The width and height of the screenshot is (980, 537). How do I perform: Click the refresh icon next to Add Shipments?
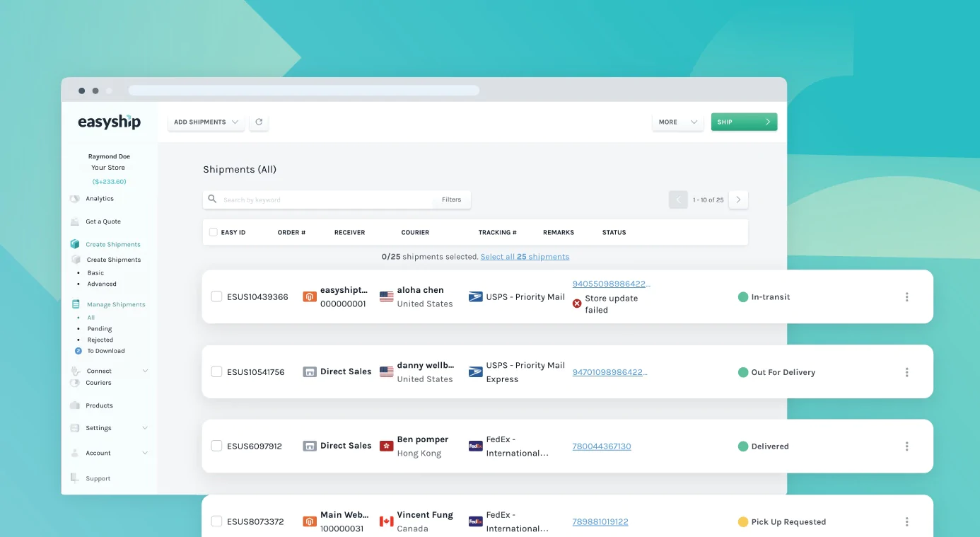pyautogui.click(x=259, y=122)
